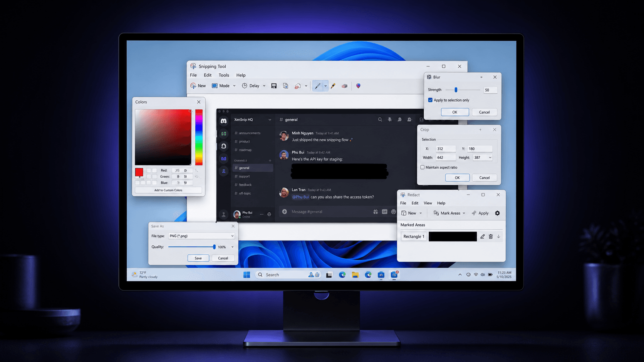The image size is (644, 362).
Task: Open the File type PNG combo box
Action: click(201, 236)
